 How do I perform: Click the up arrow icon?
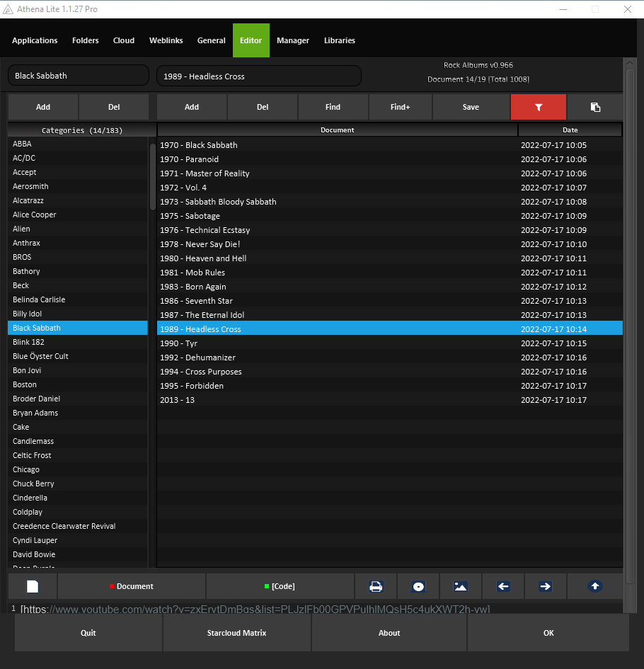[x=595, y=586]
